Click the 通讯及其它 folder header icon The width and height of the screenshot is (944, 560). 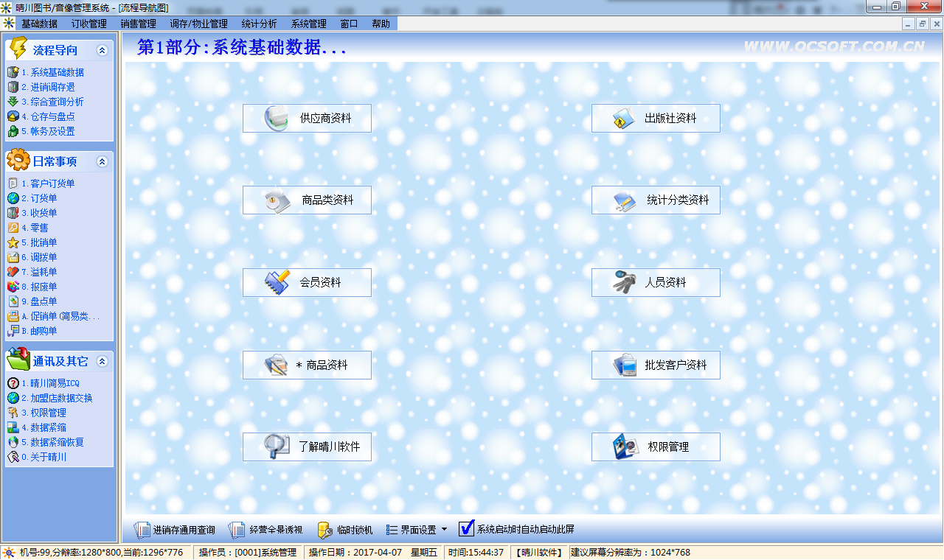click(18, 360)
